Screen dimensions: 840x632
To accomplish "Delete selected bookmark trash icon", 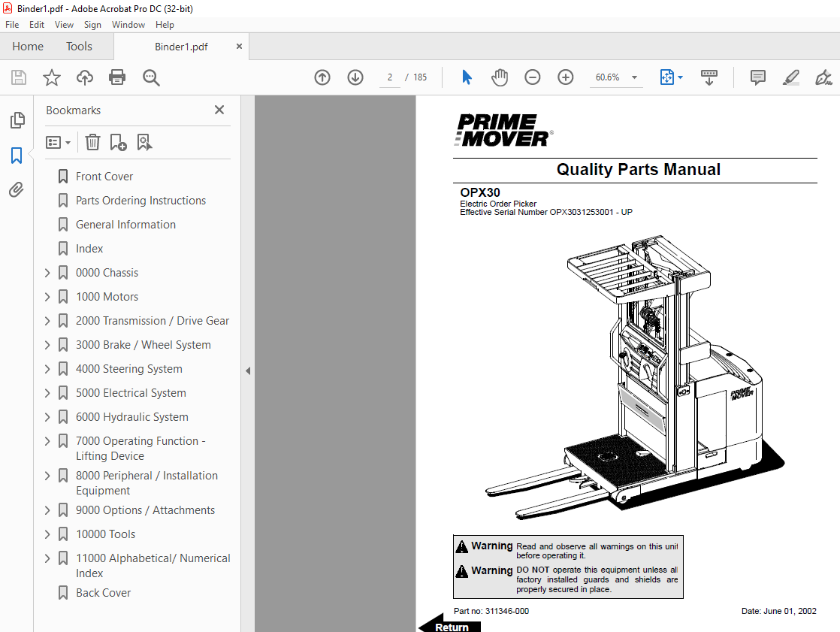I will click(92, 143).
